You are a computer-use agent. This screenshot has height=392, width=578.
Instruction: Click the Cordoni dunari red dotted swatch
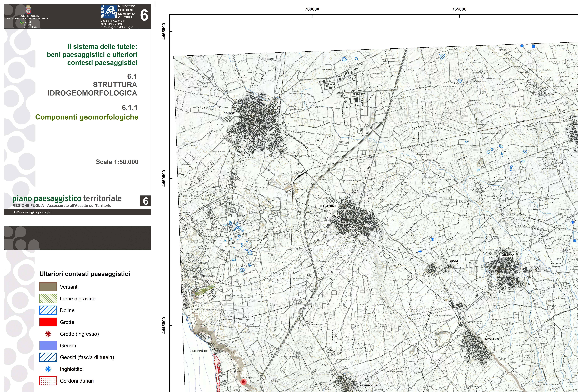pyautogui.click(x=48, y=381)
